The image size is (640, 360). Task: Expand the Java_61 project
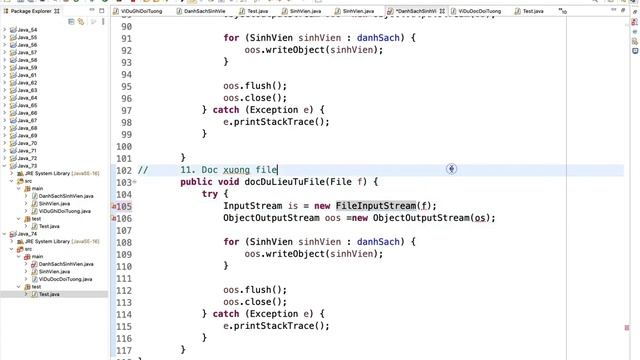(x=5, y=75)
